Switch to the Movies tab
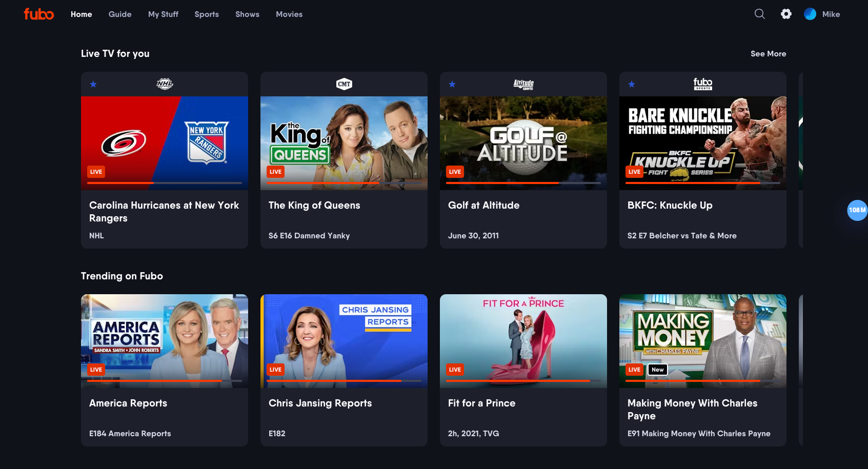The width and height of the screenshot is (868, 469). [289, 14]
